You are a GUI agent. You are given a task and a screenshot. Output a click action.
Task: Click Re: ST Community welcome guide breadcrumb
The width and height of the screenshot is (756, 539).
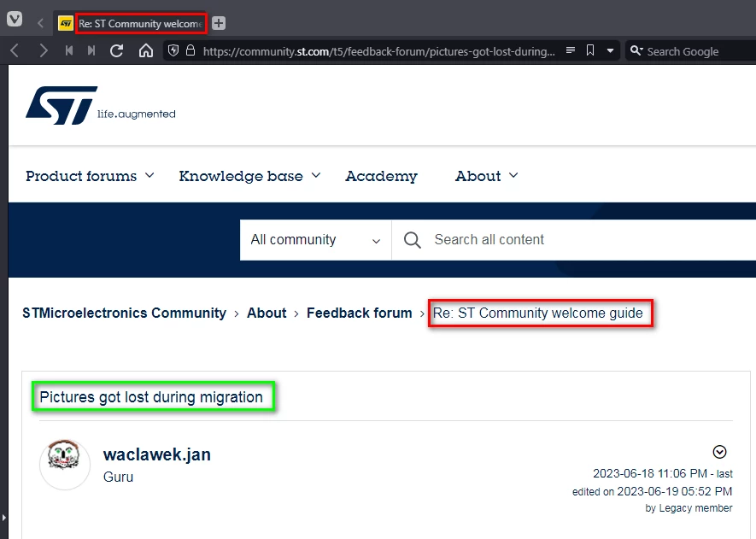click(x=537, y=313)
